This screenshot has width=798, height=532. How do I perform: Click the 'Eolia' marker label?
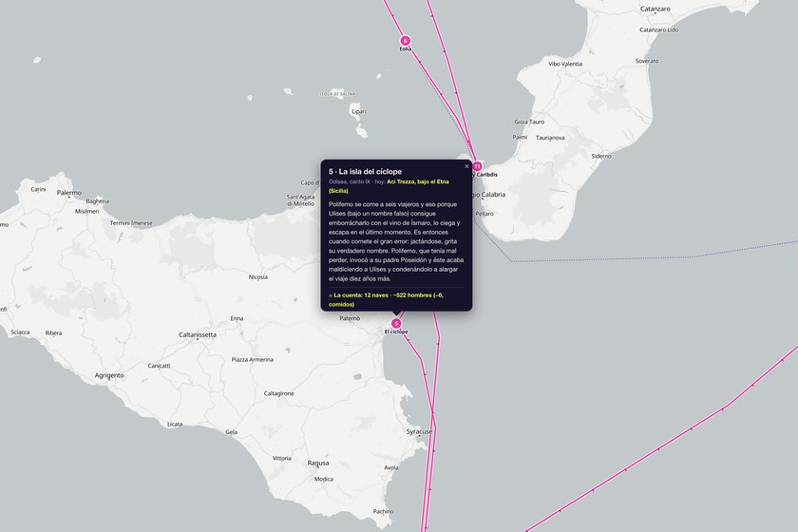(x=405, y=49)
